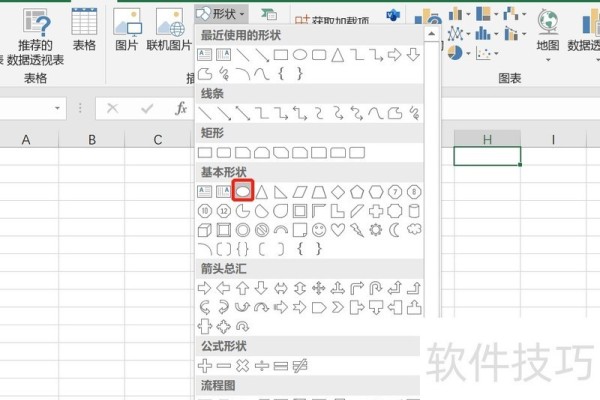Image resolution: width=600 pixels, height=400 pixels.
Task: Click the formula bar confirm checkmark
Action: (x=147, y=109)
